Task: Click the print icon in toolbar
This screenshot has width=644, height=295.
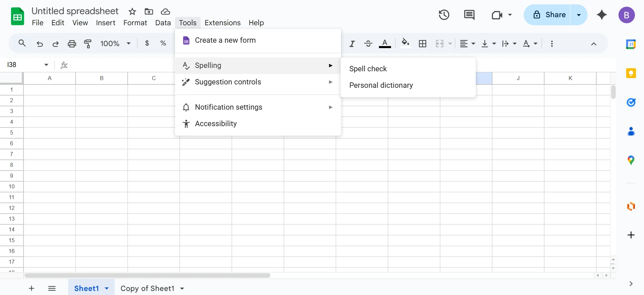Action: coord(72,44)
